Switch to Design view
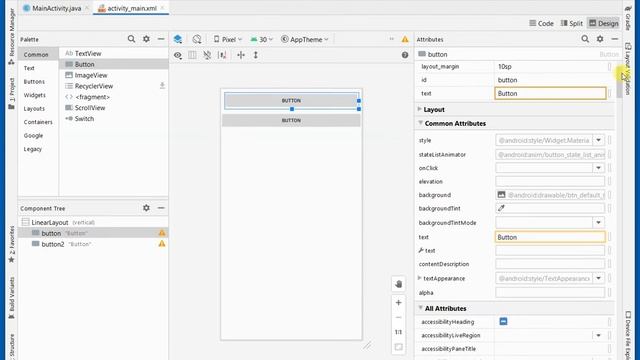The image size is (640, 360). coord(604,23)
